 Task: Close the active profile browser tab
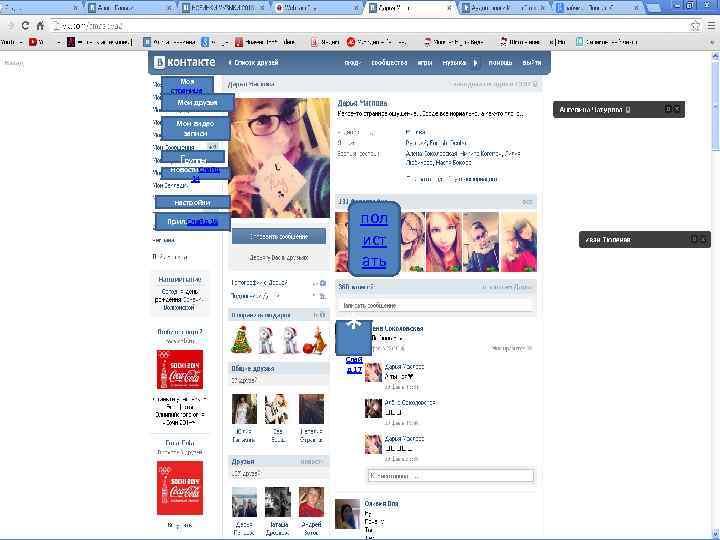(450, 8)
